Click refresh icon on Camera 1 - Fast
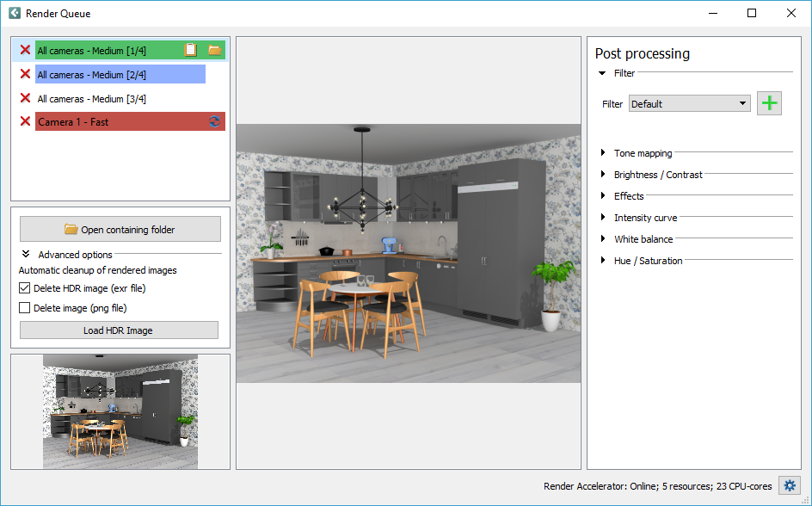The height and width of the screenshot is (506, 812). (x=214, y=121)
